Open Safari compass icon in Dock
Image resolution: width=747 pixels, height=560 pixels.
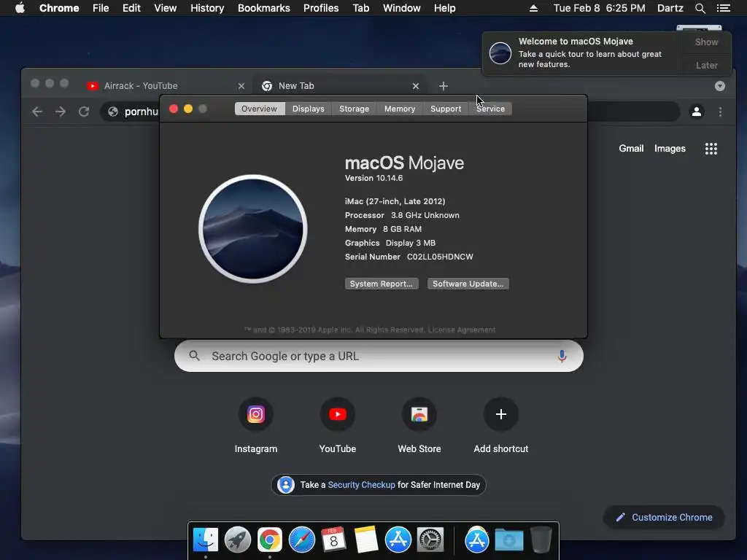301,540
